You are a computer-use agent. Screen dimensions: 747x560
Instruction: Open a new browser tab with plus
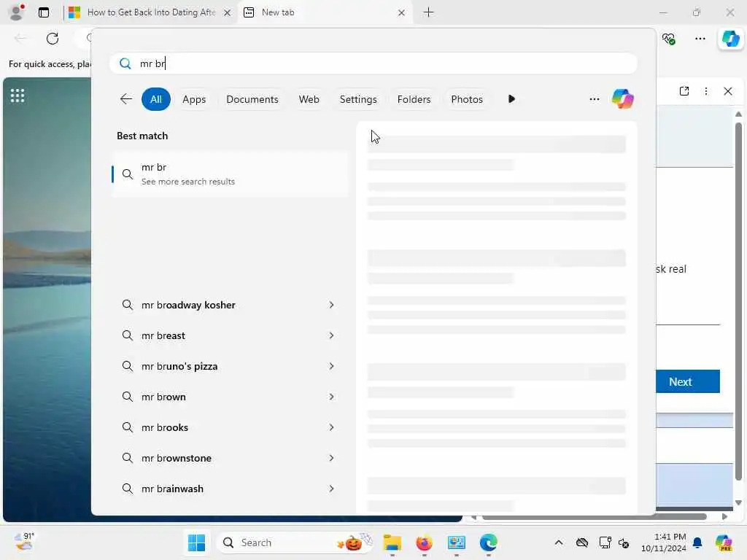[428, 12]
